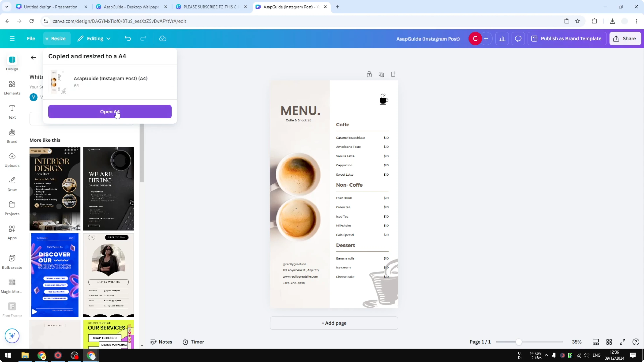Open the Brand panel

click(x=12, y=136)
